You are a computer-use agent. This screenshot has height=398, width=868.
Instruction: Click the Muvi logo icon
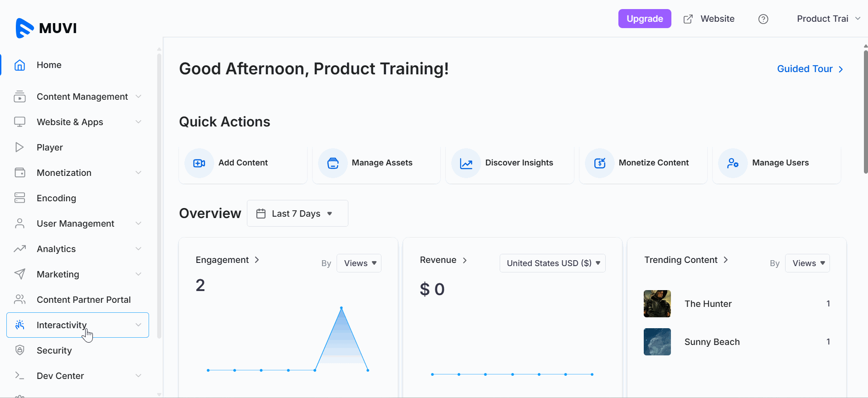(24, 28)
